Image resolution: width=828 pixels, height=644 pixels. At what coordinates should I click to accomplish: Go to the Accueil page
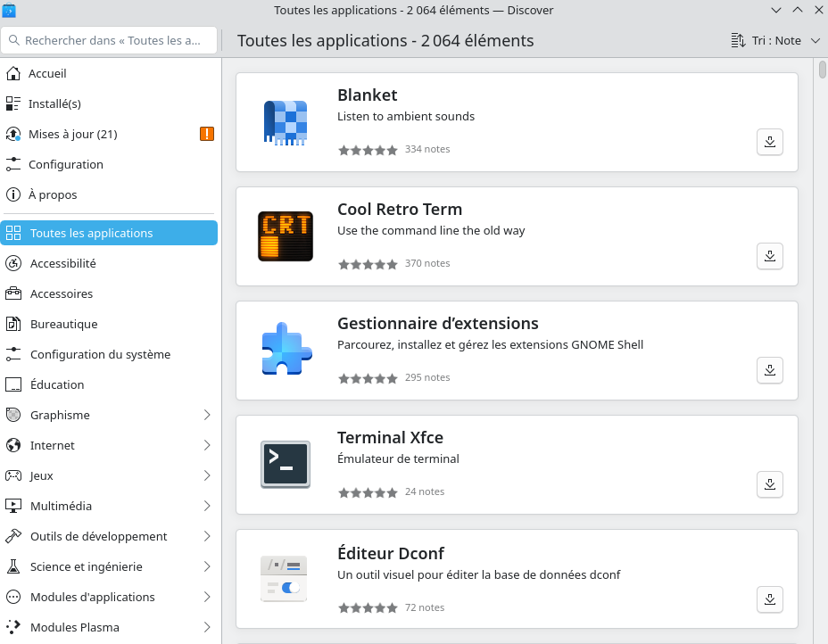click(x=47, y=73)
